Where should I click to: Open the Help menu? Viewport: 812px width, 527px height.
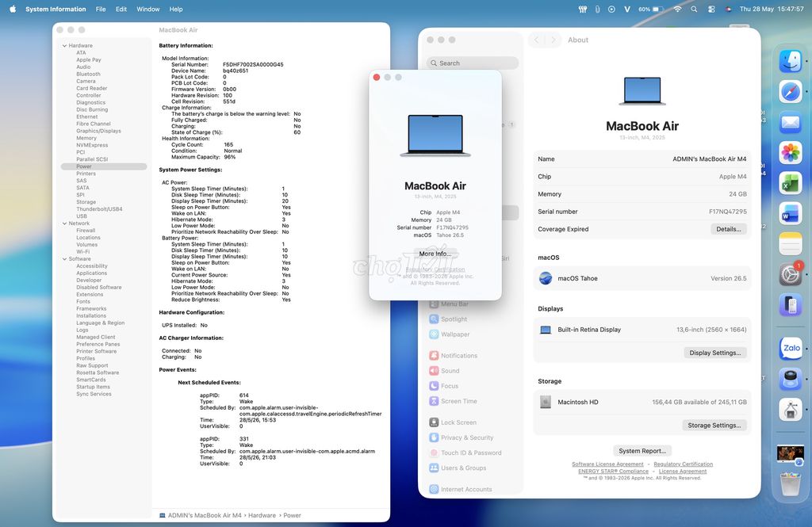pyautogui.click(x=175, y=9)
